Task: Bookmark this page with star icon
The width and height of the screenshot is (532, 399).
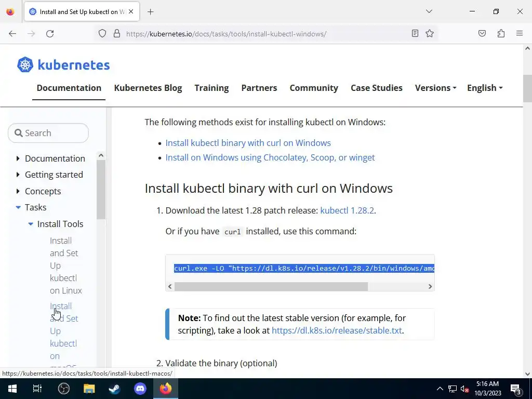Action: click(430, 33)
